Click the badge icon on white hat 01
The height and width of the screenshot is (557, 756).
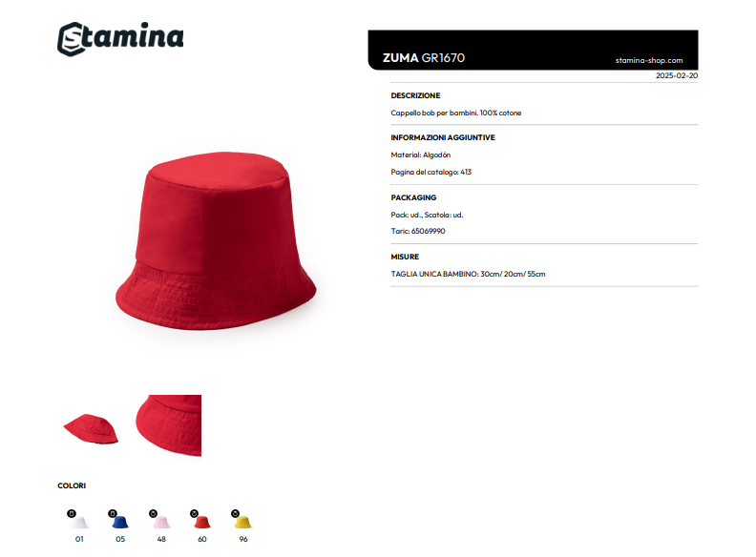pyautogui.click(x=72, y=513)
